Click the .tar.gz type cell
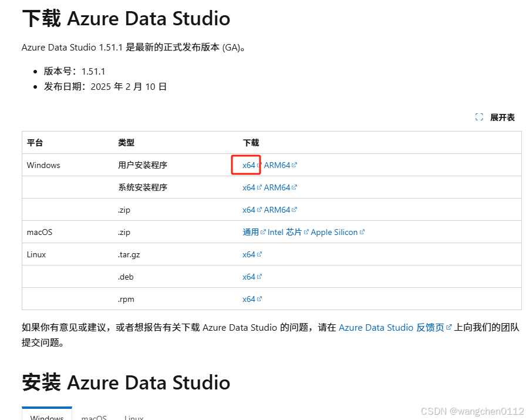This screenshot has height=420, width=526. (x=129, y=254)
